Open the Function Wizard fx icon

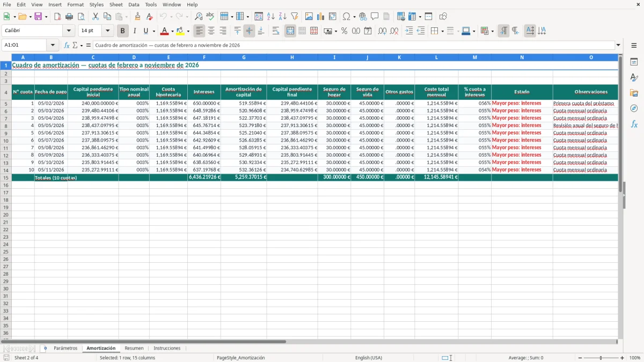(67, 45)
